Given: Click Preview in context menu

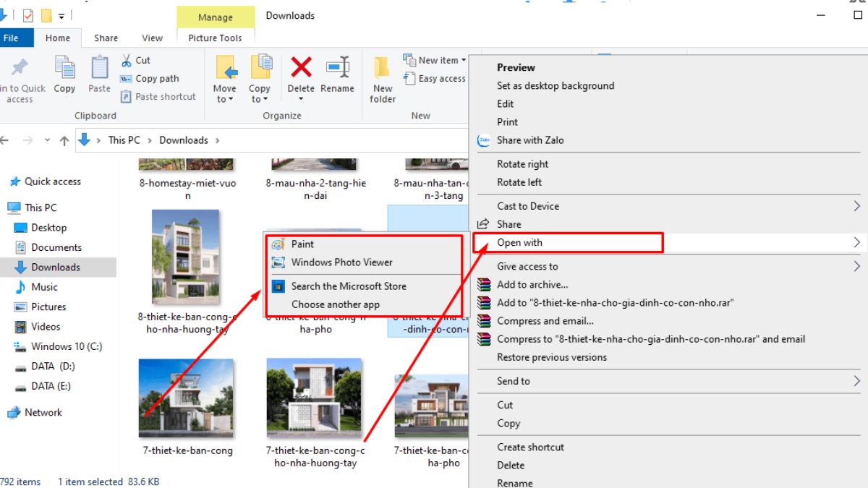Looking at the screenshot, I should pyautogui.click(x=516, y=67).
